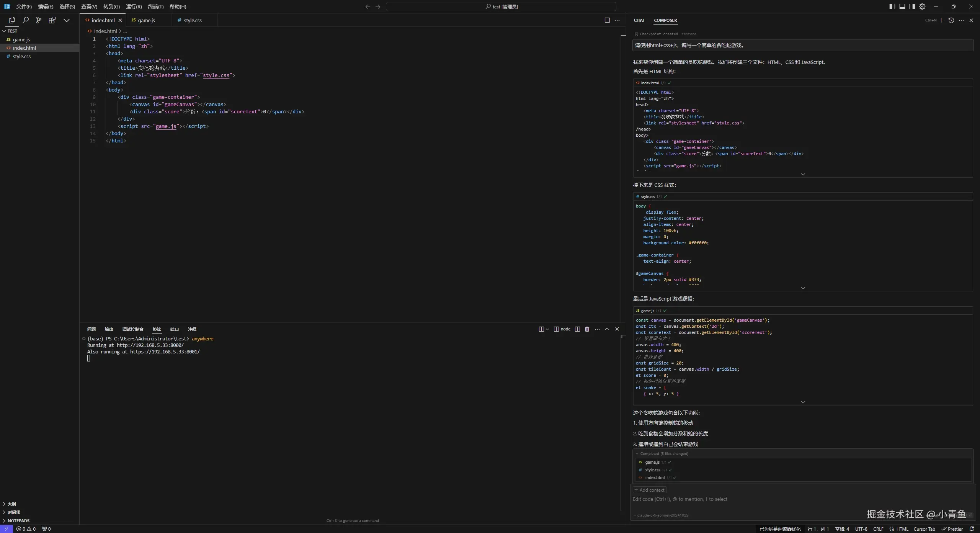Expand the 大纲 outline section
980x533 pixels.
coord(11,504)
